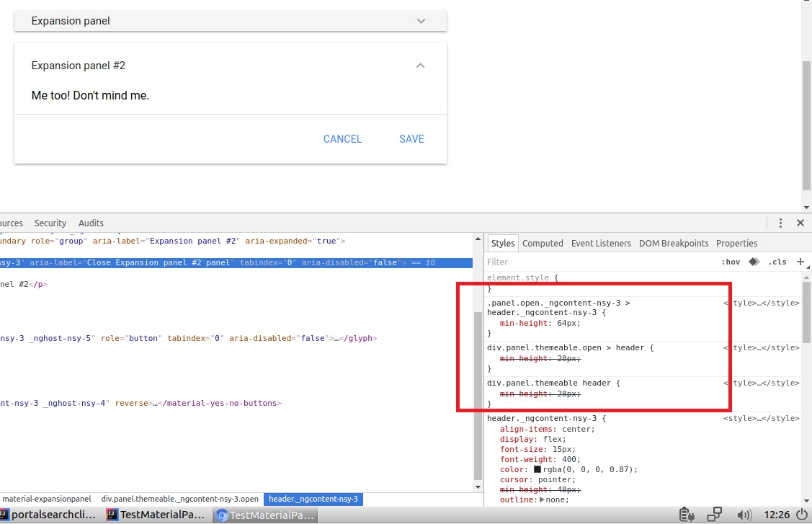Screen dimensions: 812x524
Task: Open DevTools three-dot customization menu
Action: coord(780,223)
